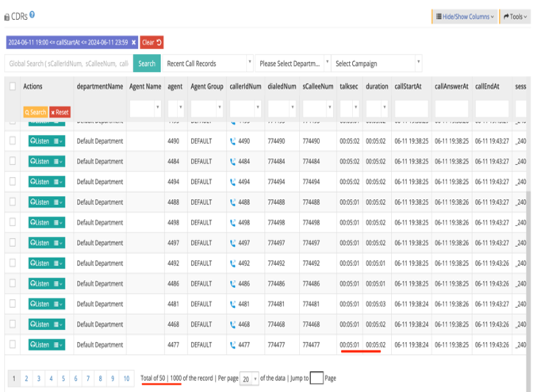The width and height of the screenshot is (533, 392).
Task: Select the checkbox for agent 4477 row
Action: (x=12, y=344)
